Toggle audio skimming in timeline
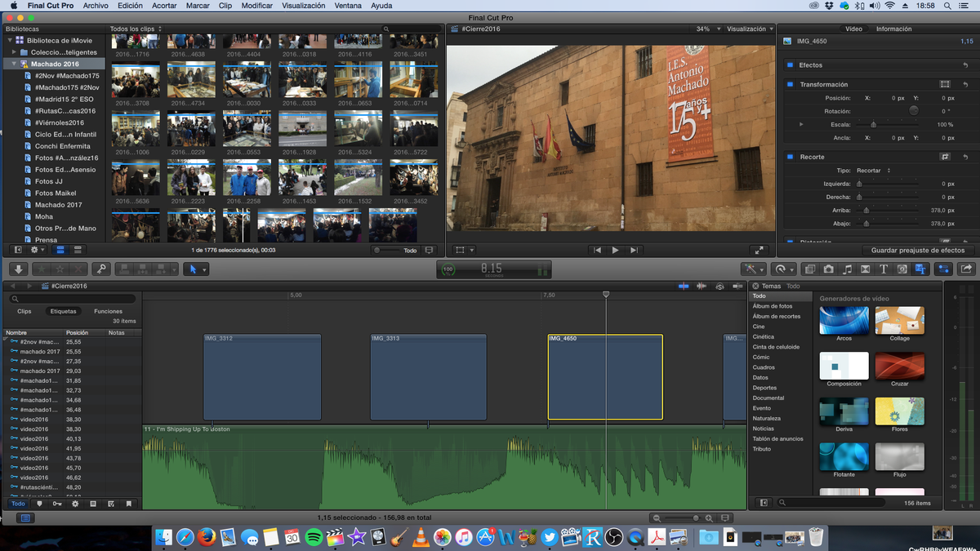Image resolution: width=980 pixels, height=551 pixels. tap(702, 287)
